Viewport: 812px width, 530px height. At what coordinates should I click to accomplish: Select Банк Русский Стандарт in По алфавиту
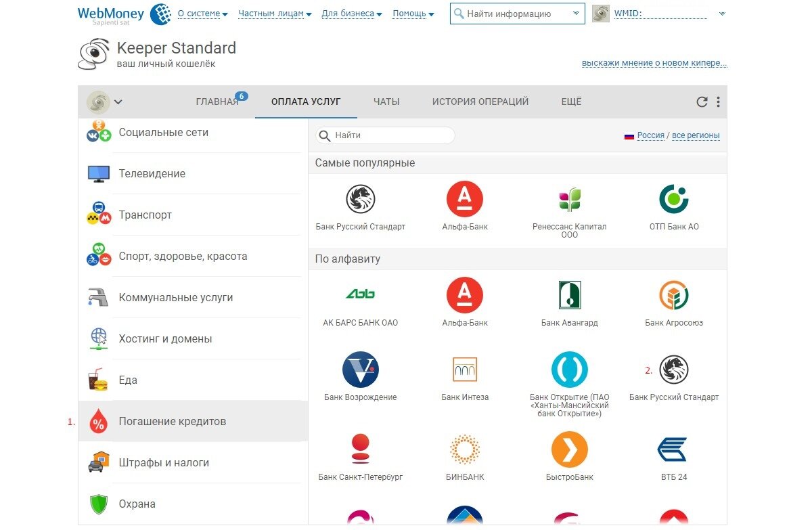(674, 370)
